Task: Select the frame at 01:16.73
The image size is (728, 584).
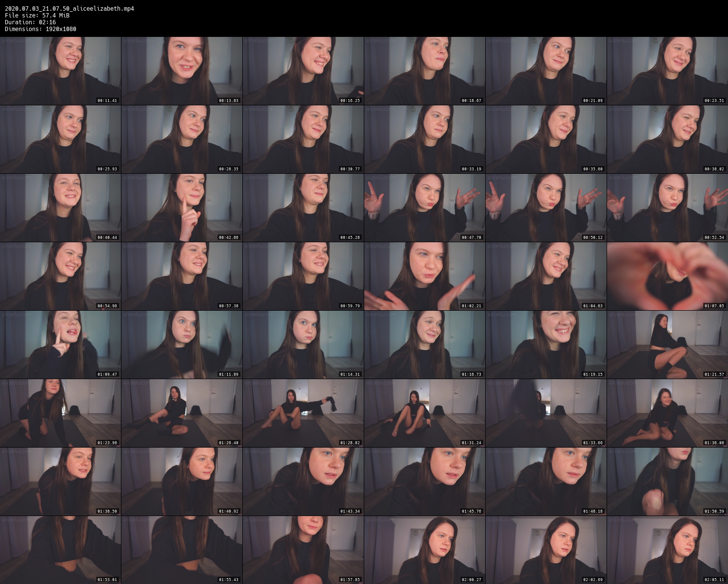Action: (x=424, y=344)
